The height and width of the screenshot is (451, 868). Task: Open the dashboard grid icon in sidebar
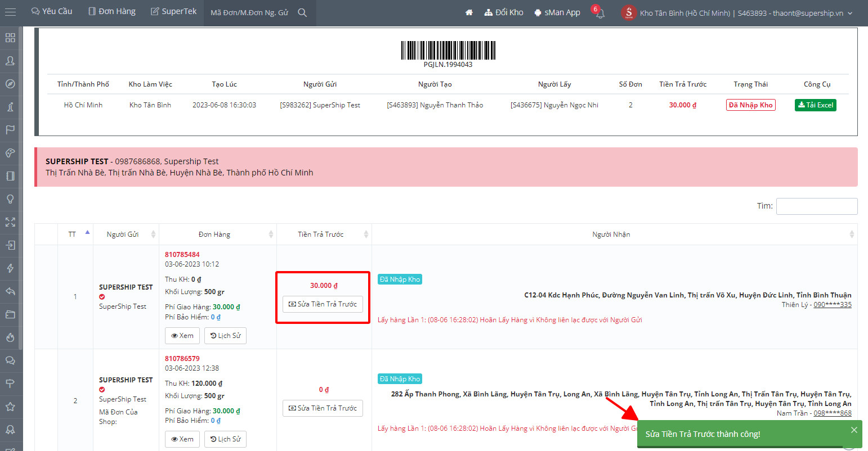pos(10,38)
